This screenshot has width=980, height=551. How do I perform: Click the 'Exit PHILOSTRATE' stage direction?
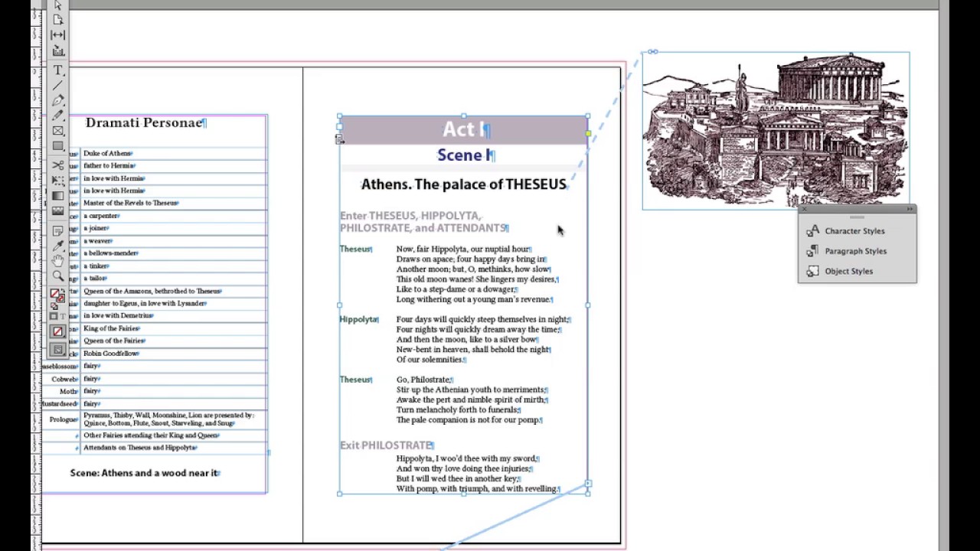[x=387, y=445]
